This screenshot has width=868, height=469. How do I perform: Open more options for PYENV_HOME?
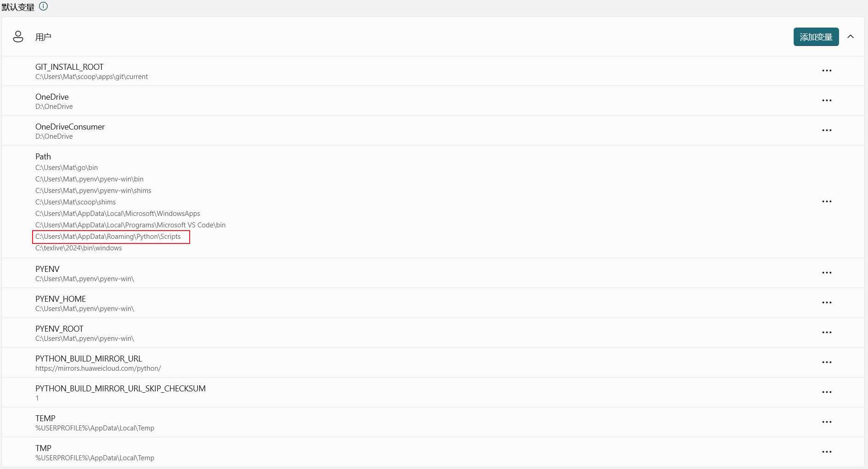(827, 303)
